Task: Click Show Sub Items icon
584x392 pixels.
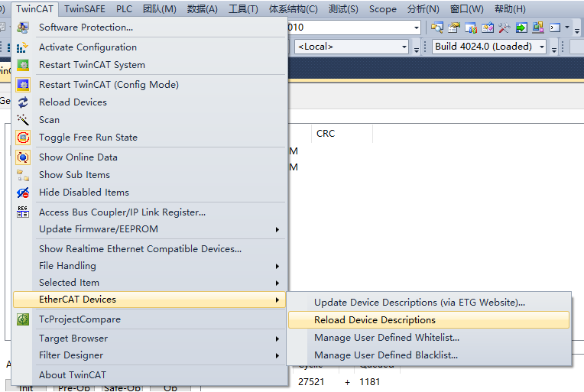Action: [x=23, y=175]
